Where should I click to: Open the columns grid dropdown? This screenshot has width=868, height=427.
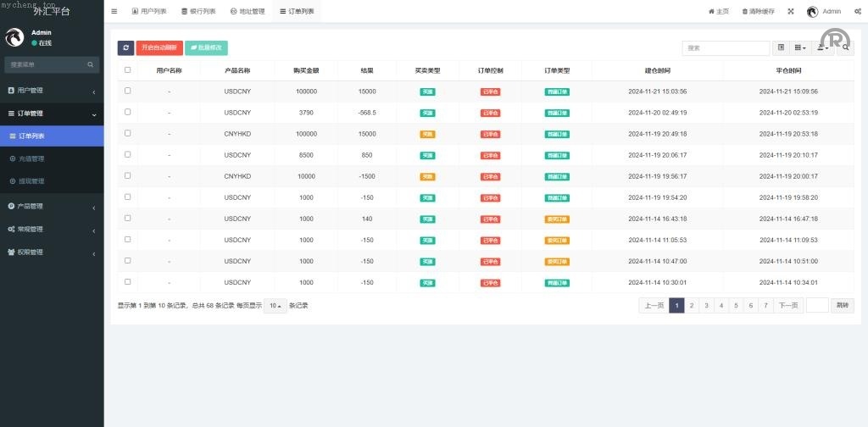click(x=799, y=48)
